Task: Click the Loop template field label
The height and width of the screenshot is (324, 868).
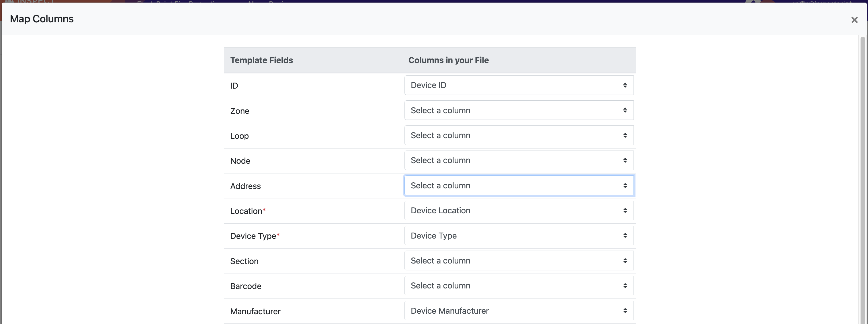Action: pos(239,136)
